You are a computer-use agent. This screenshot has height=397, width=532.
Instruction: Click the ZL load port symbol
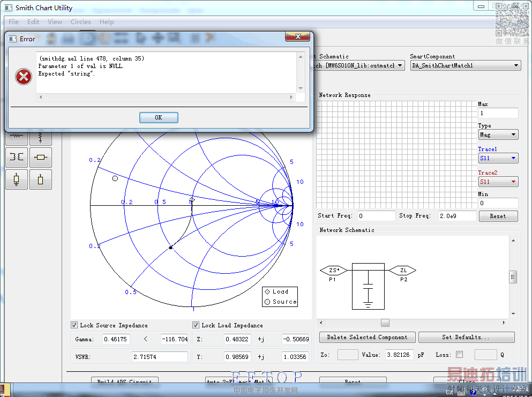pos(402,271)
